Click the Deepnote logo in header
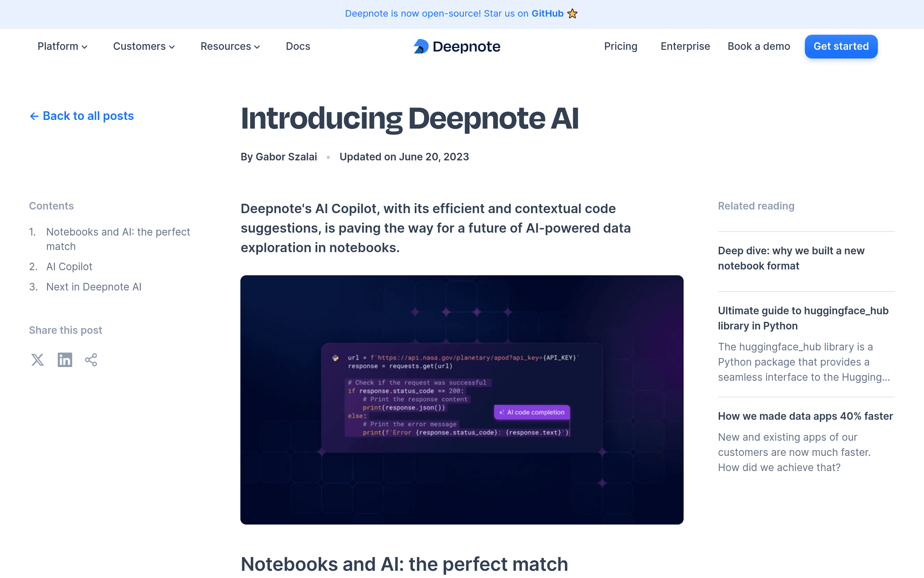The image size is (924, 578). coord(457,46)
